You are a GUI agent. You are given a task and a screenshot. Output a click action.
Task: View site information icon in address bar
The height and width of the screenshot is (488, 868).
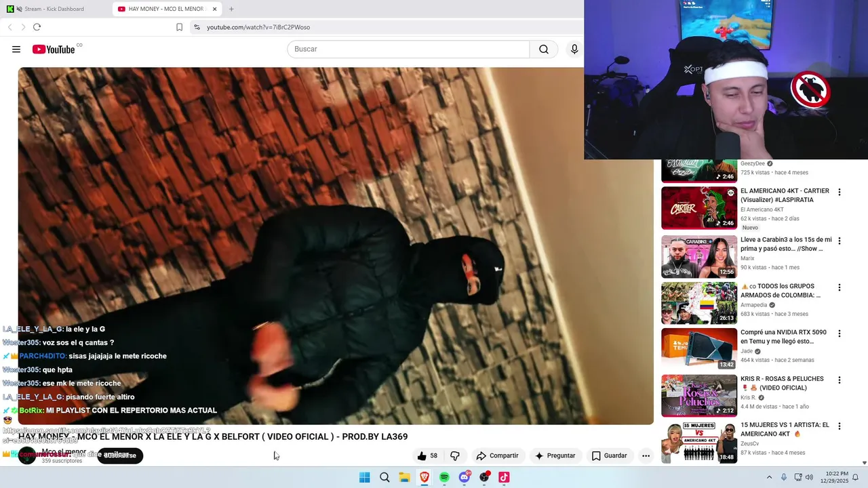tap(197, 27)
